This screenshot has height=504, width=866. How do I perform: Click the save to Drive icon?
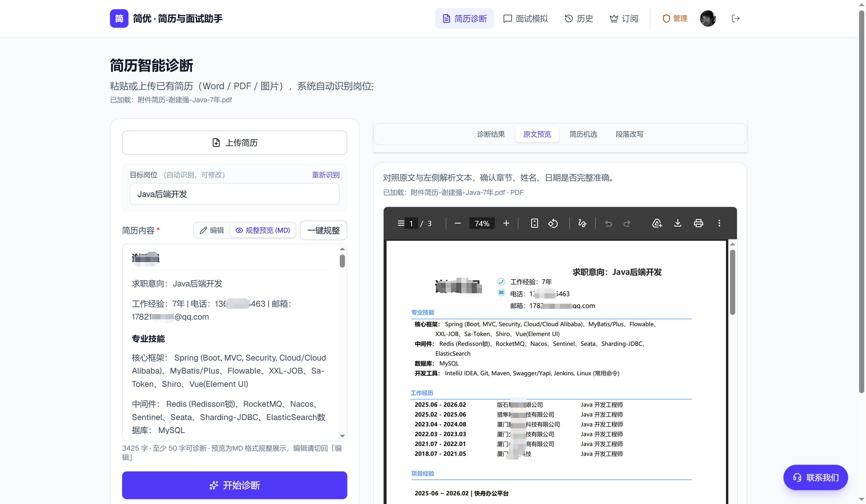click(657, 223)
